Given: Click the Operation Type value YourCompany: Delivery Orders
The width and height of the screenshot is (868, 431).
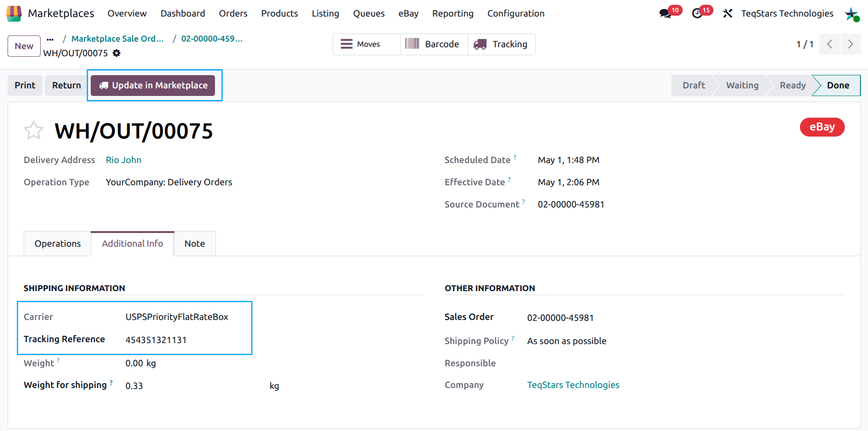Looking at the screenshot, I should pos(169,182).
